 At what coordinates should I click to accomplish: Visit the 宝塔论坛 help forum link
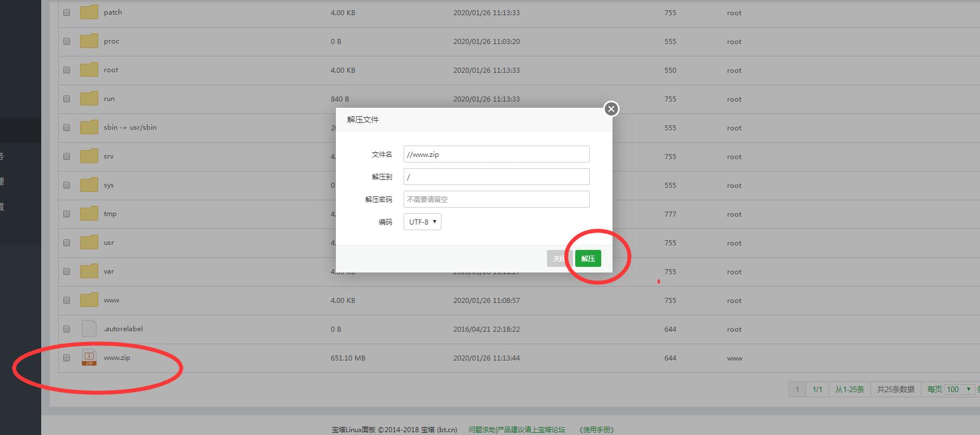tap(517, 430)
